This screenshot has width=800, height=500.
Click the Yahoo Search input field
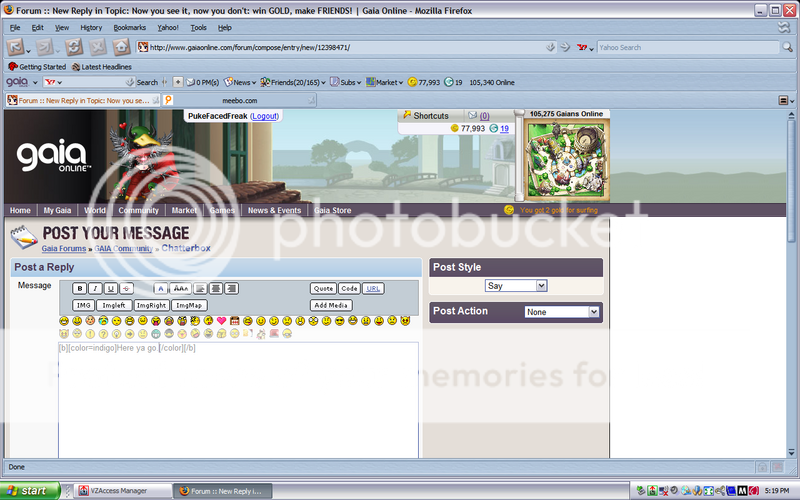tap(689, 47)
